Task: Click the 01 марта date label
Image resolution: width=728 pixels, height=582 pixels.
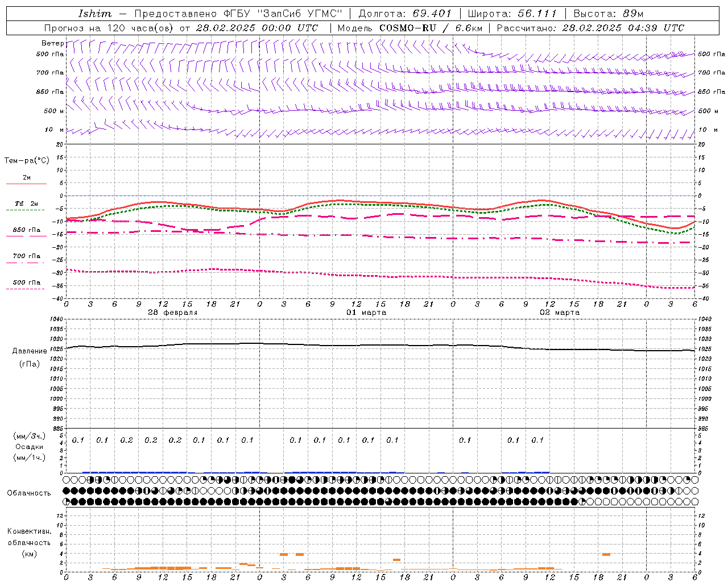Action: coord(367,313)
